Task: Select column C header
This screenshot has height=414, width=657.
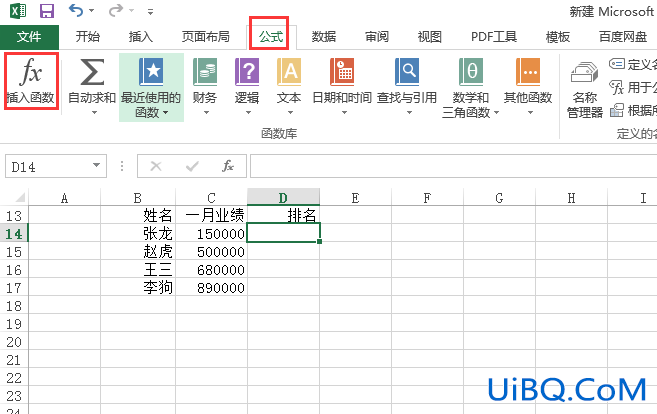Action: [x=211, y=197]
